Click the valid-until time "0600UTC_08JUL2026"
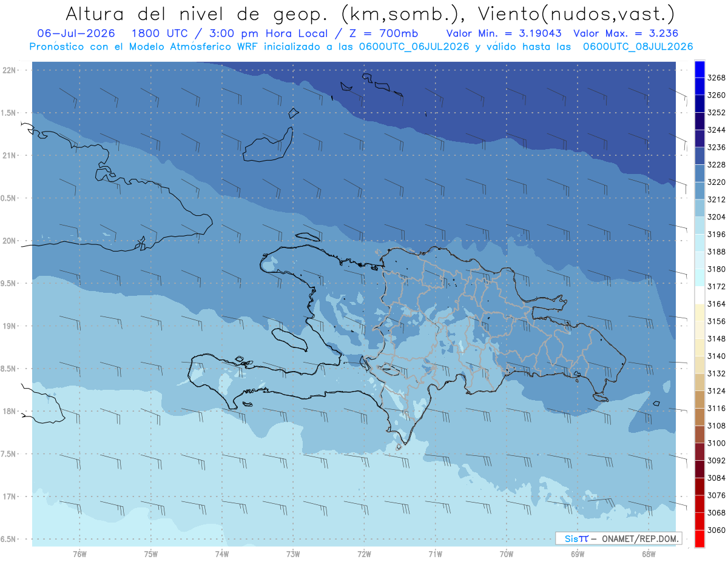The height and width of the screenshot is (562, 728). (x=638, y=46)
